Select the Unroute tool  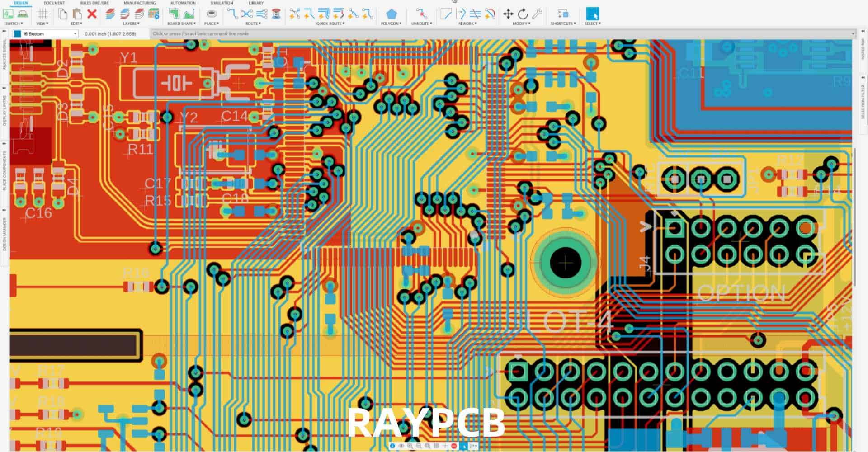(x=421, y=13)
